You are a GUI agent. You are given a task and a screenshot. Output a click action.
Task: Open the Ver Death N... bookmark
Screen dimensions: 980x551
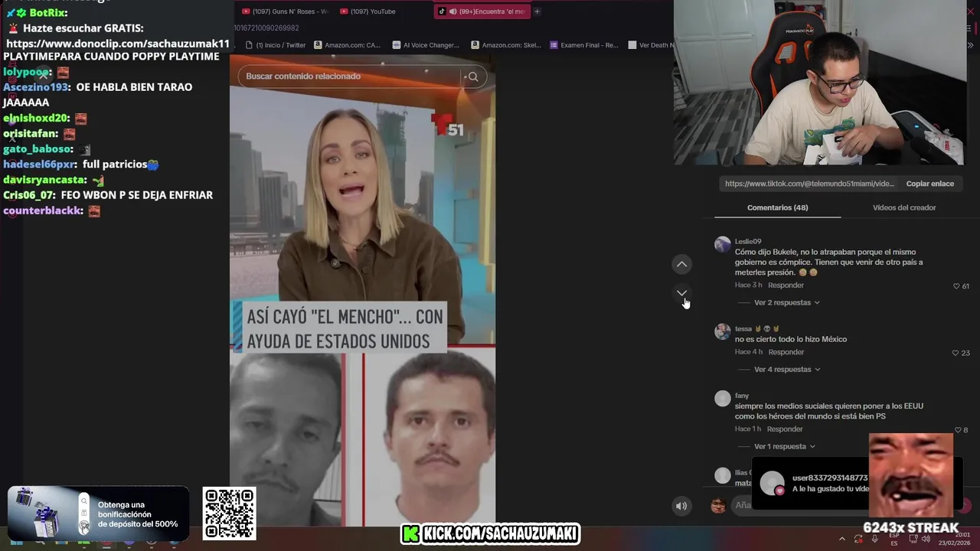click(651, 45)
